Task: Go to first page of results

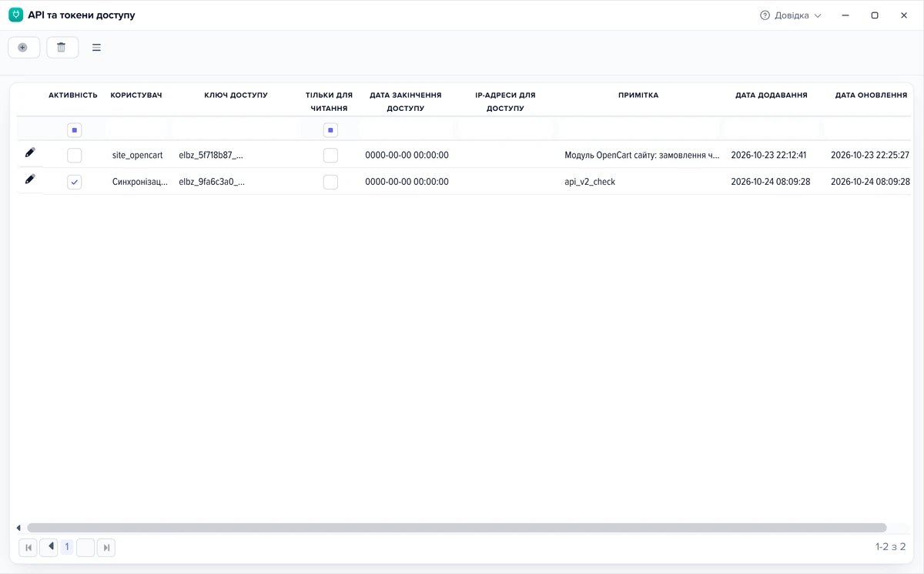Action: pyautogui.click(x=28, y=548)
